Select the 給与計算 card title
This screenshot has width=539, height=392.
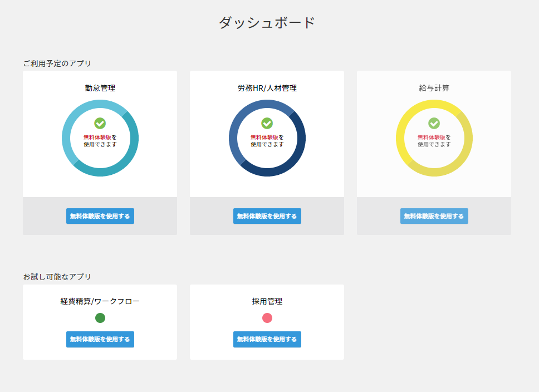[x=434, y=88]
